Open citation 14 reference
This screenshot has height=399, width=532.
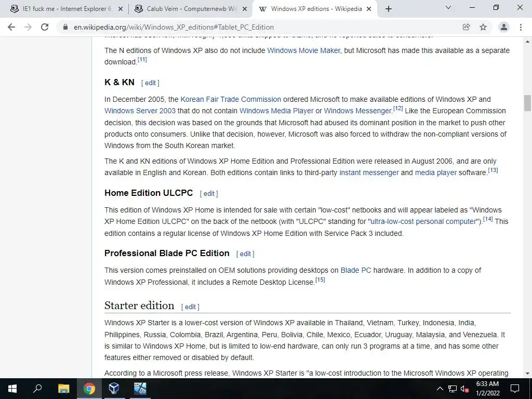[488, 219]
